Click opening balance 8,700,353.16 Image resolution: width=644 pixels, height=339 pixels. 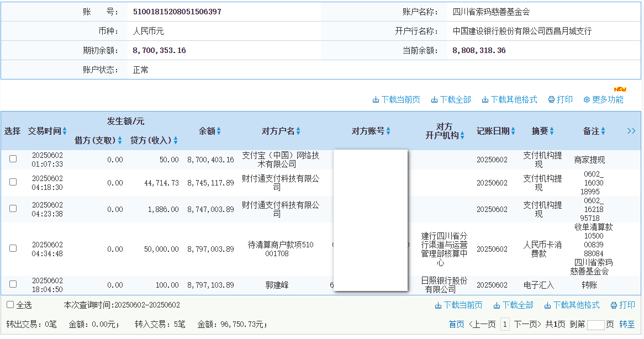pyautogui.click(x=160, y=50)
